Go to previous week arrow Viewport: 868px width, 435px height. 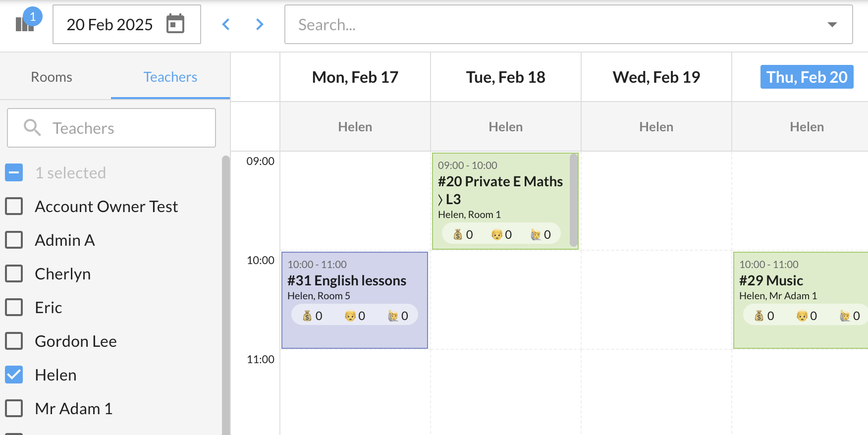(x=226, y=24)
